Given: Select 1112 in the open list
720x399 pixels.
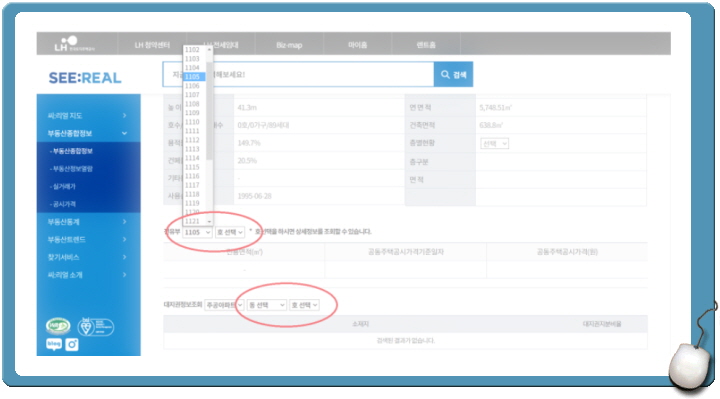Looking at the screenshot, I should (x=194, y=140).
